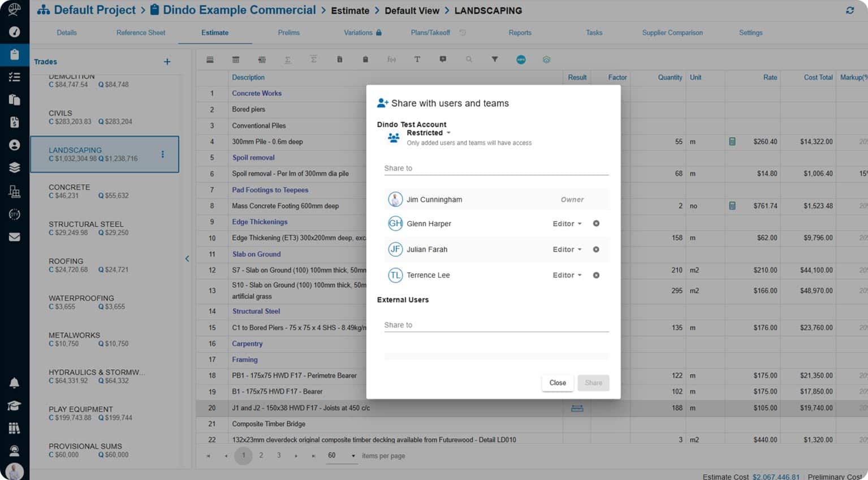
Task: Collapse the Trades panel using the chevron
Action: pos(187,258)
